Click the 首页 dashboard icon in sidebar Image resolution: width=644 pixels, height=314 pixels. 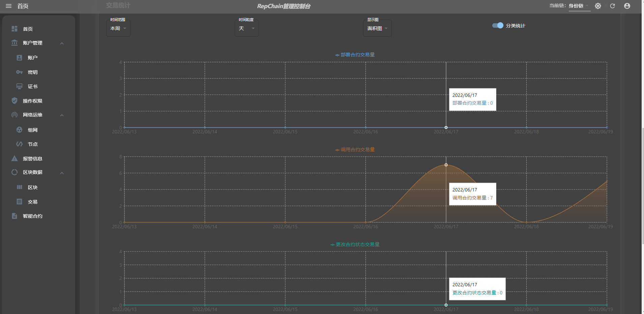(14, 29)
